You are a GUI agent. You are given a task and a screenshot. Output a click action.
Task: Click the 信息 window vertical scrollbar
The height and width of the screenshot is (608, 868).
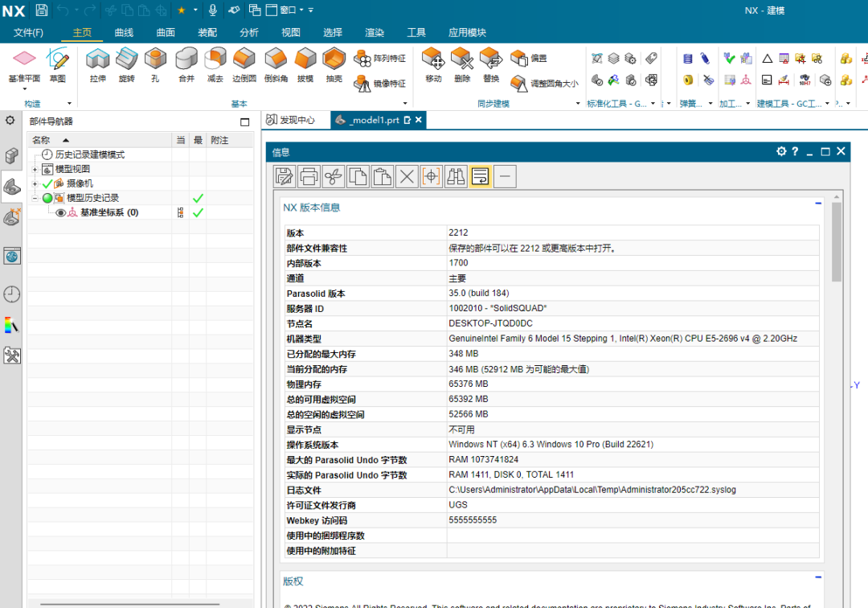pos(837,242)
